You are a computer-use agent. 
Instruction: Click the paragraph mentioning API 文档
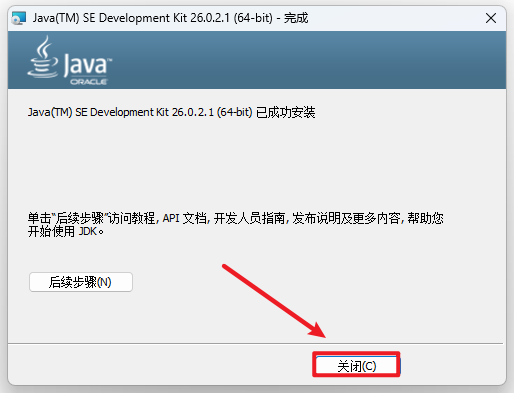(235, 225)
